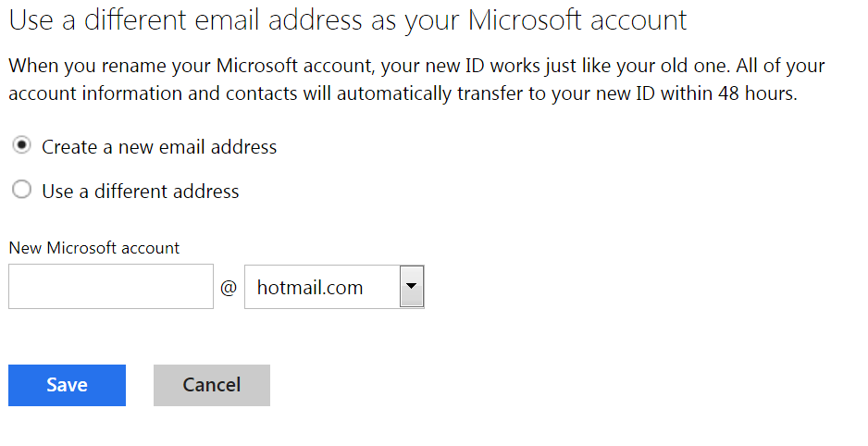Click the account rename description paragraph
This screenshot has width=868, height=446.
point(416,81)
